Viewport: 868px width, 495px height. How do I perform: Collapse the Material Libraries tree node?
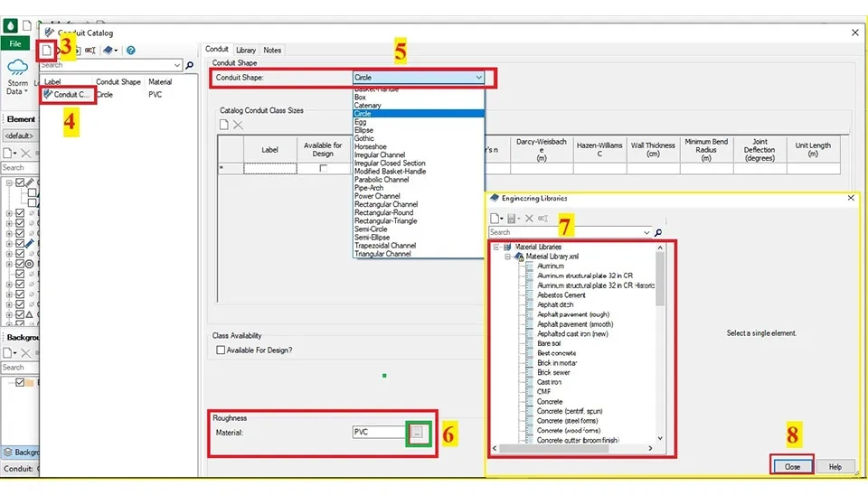pyautogui.click(x=495, y=247)
